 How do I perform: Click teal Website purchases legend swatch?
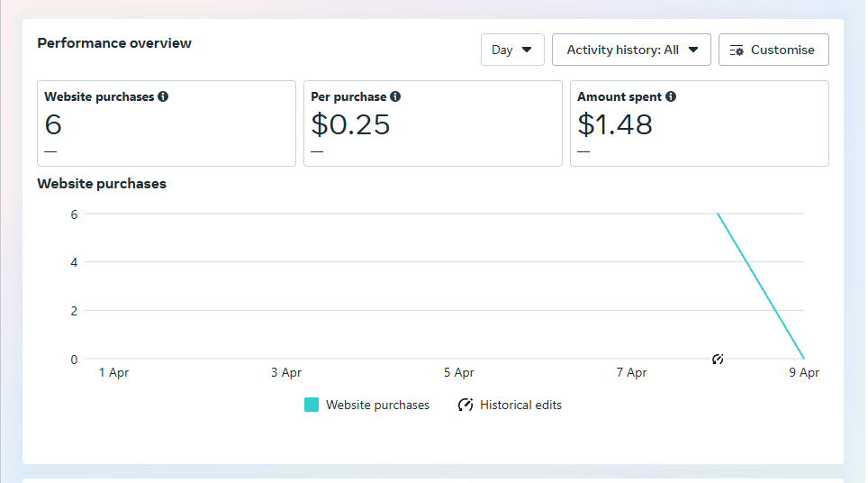312,406
